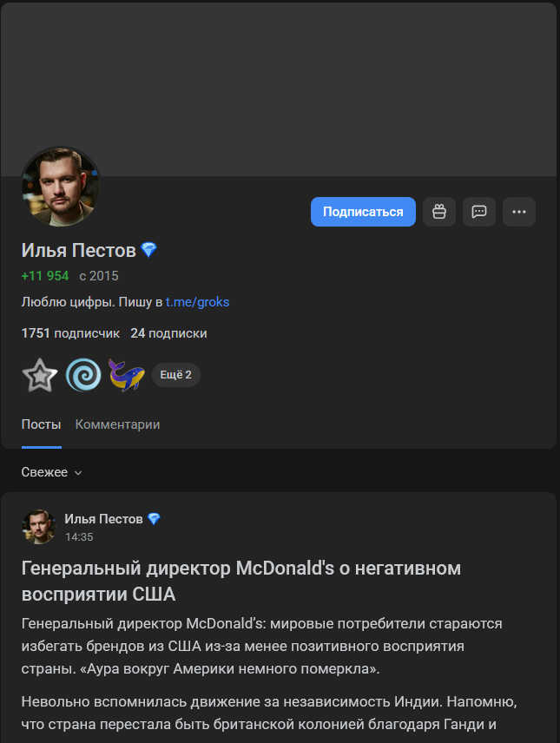Select the blue spiral emblem badge
560x743 pixels.
pyautogui.click(x=82, y=373)
